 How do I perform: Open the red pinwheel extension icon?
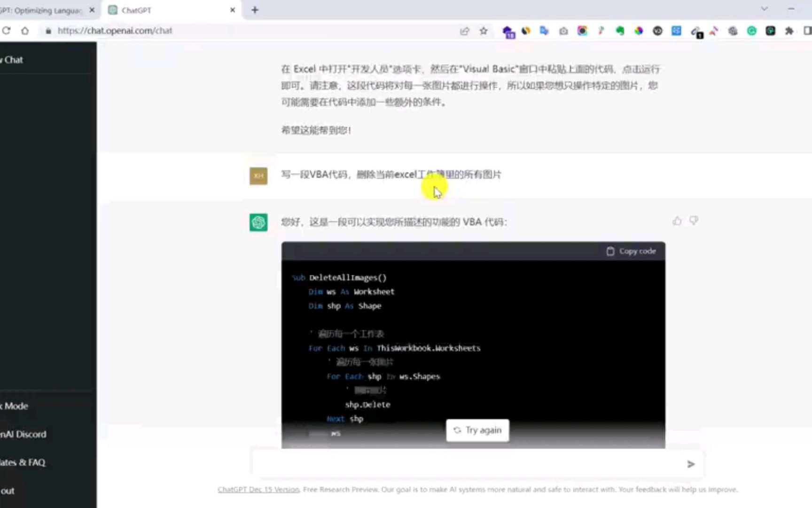[x=714, y=31]
